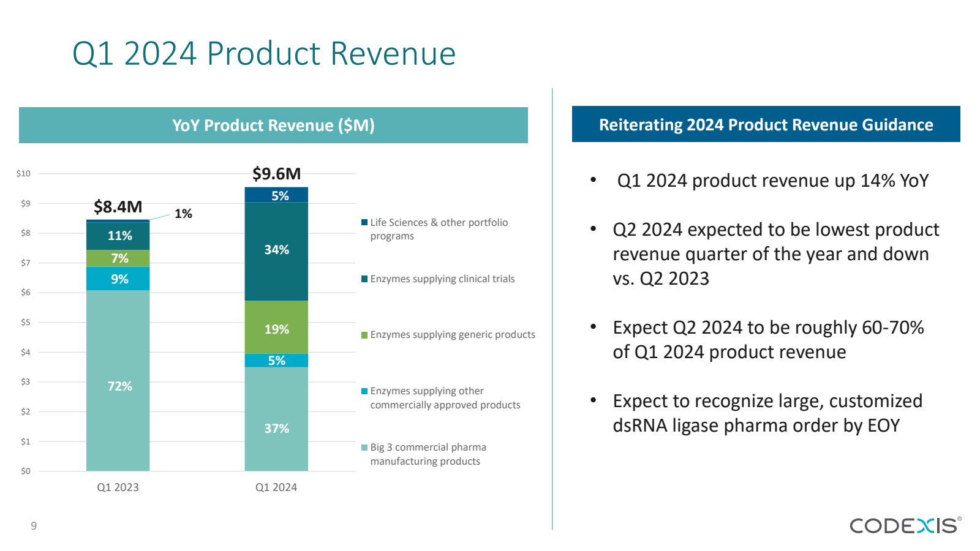Click the Q1 2024 axis label

(276, 487)
